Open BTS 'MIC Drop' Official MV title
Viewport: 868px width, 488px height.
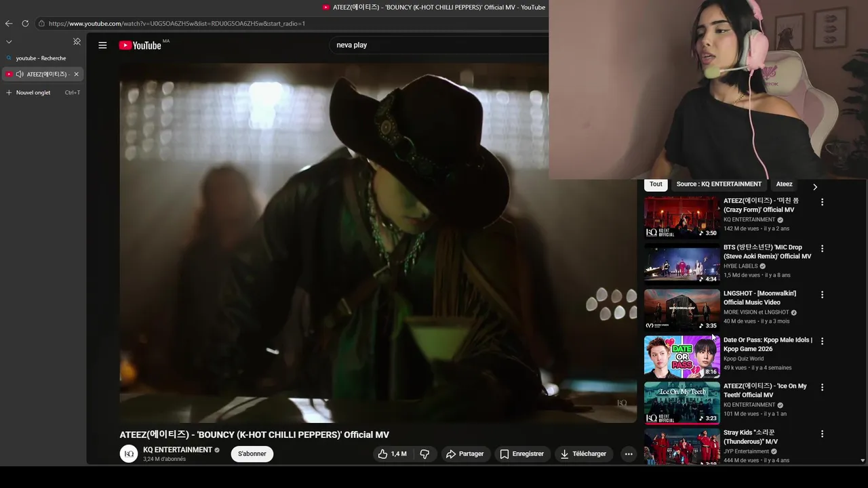767,251
